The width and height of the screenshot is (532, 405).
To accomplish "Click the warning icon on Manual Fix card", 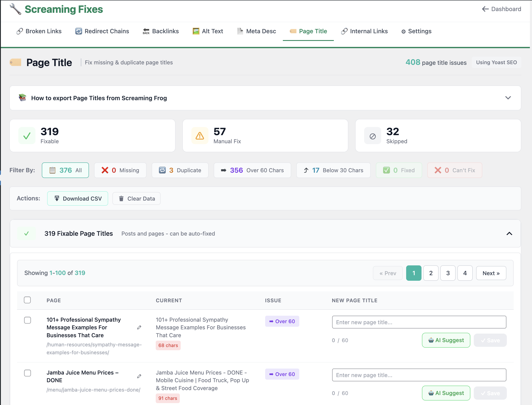I will coord(199,136).
